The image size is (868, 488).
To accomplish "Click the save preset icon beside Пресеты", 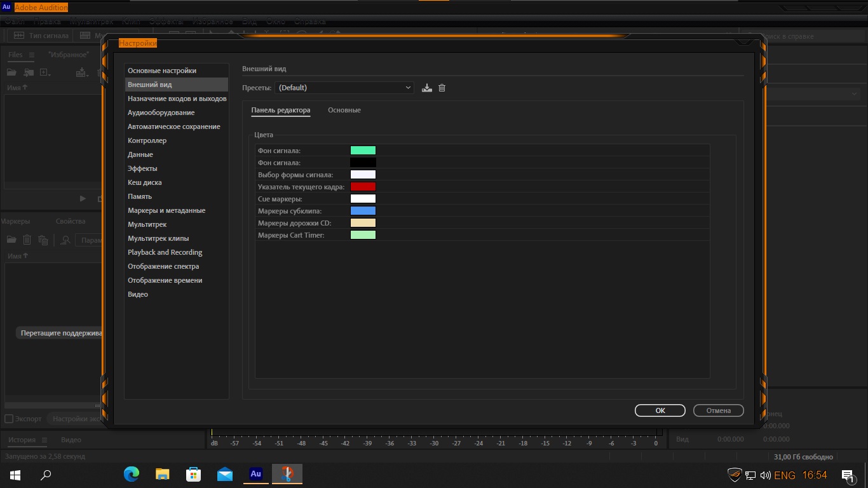I will pyautogui.click(x=427, y=88).
